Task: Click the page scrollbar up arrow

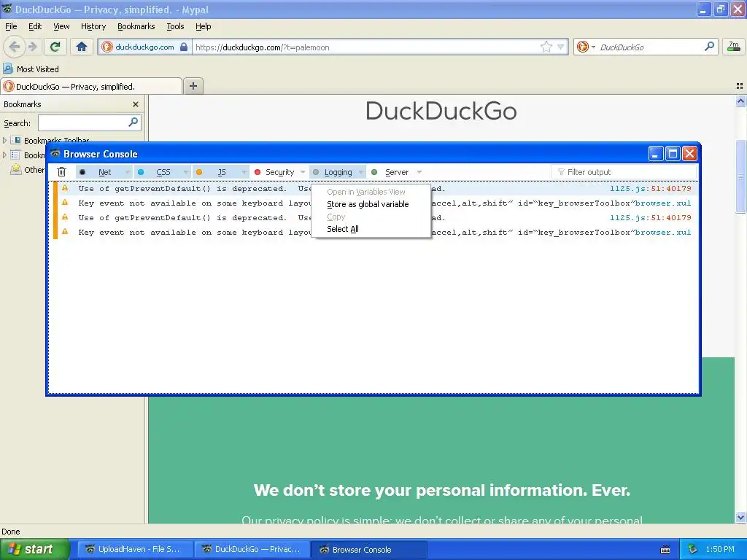Action: point(740,101)
